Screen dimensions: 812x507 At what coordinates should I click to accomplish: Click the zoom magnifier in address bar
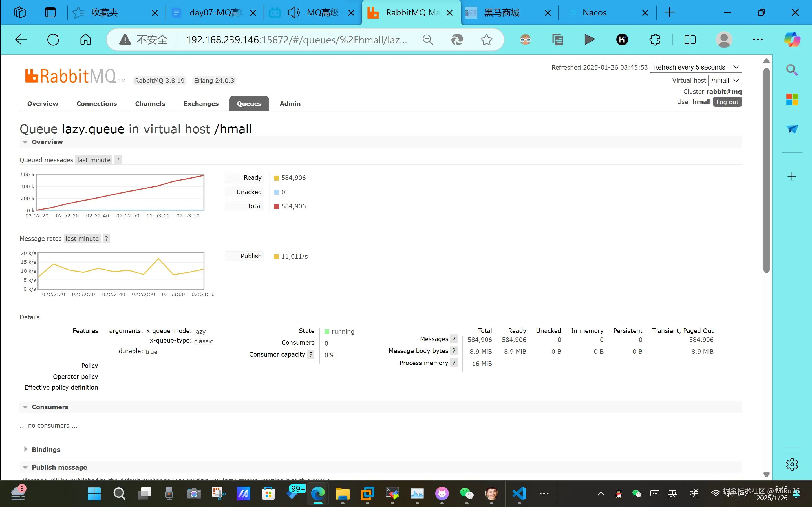[427, 39]
